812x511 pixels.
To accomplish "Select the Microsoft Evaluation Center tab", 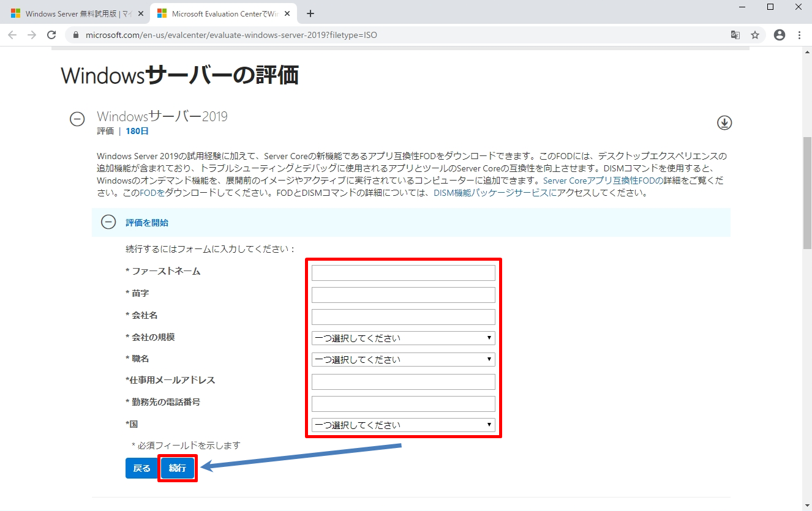I will click(224, 13).
